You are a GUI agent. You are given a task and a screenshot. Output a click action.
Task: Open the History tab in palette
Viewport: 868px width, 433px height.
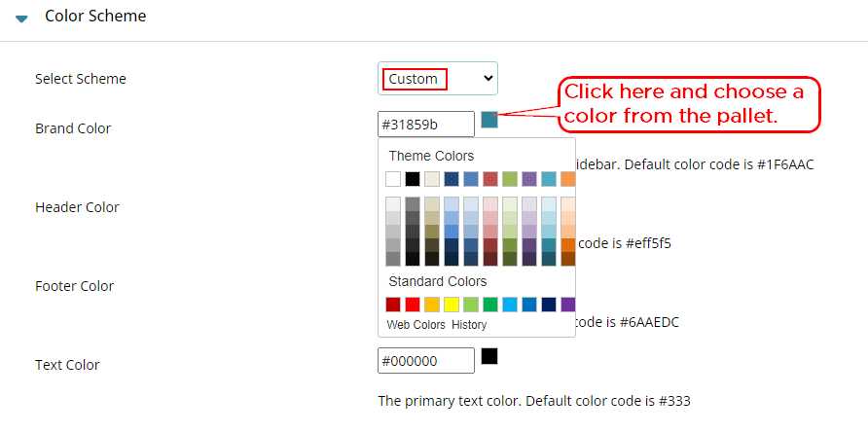pyautogui.click(x=469, y=325)
